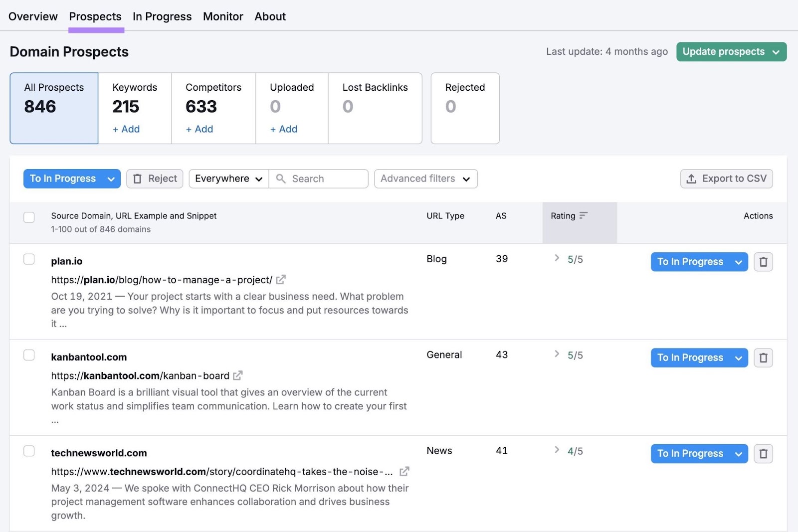The height and width of the screenshot is (532, 798).
Task: Click the sort icon in the Rating column
Action: (x=584, y=215)
